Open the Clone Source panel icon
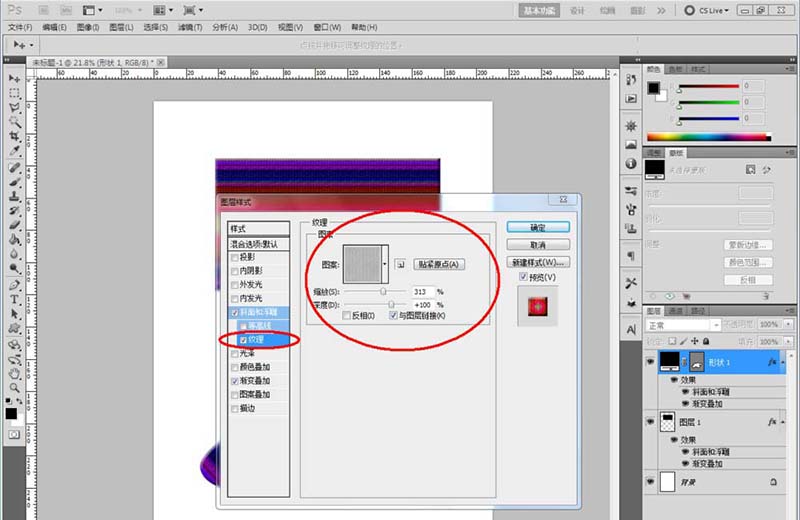Screen dimensions: 800x520 click(x=631, y=228)
